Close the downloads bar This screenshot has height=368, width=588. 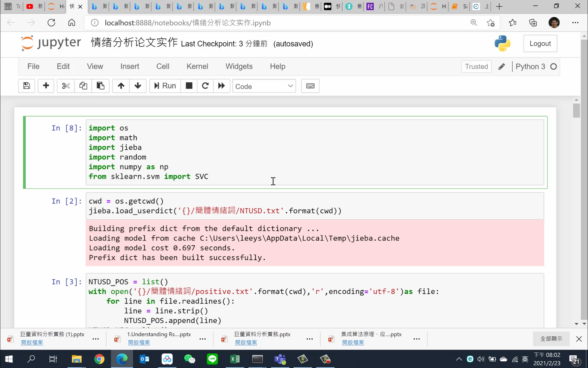click(x=579, y=339)
